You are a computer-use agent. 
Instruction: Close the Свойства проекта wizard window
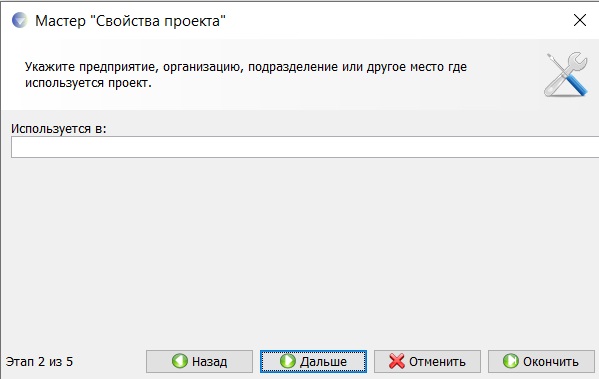pyautogui.click(x=580, y=20)
